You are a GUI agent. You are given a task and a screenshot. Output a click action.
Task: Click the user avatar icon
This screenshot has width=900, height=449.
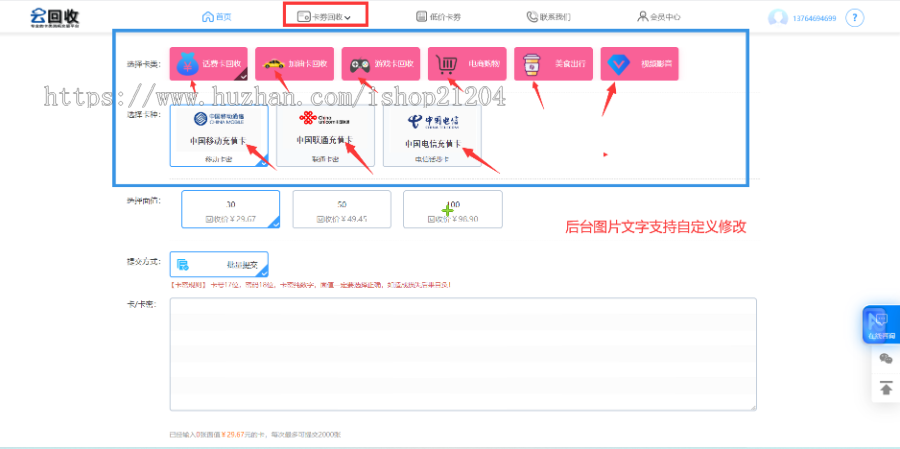(x=778, y=18)
